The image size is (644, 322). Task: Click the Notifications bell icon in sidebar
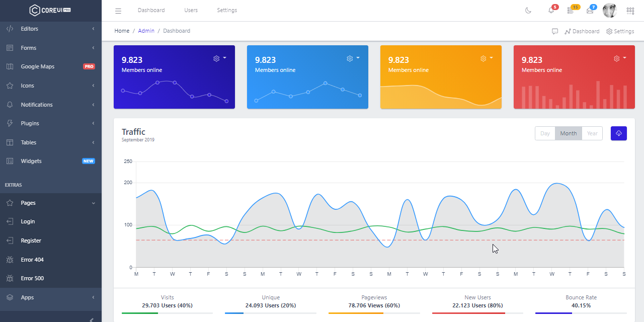(10, 105)
